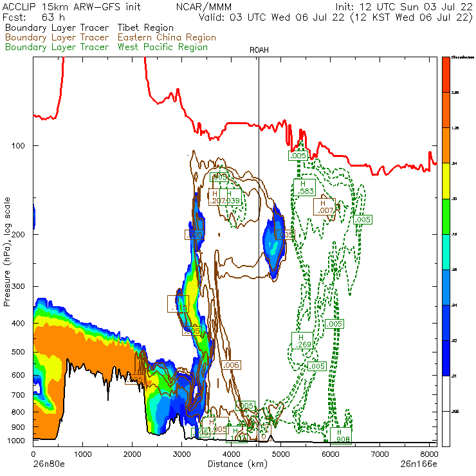The width and height of the screenshot is (476, 476).
Task: Click the '4000' distance axis tick label
Action: 232,454
